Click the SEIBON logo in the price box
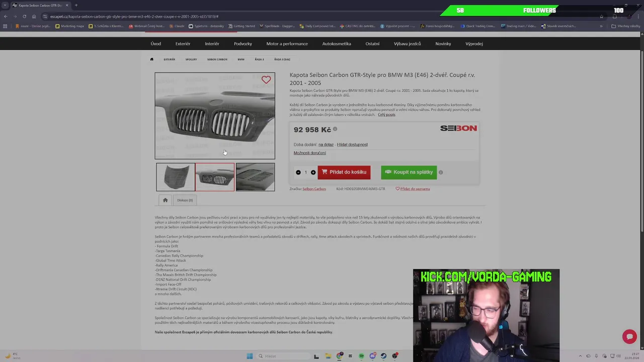The image size is (644, 362). coord(458,128)
